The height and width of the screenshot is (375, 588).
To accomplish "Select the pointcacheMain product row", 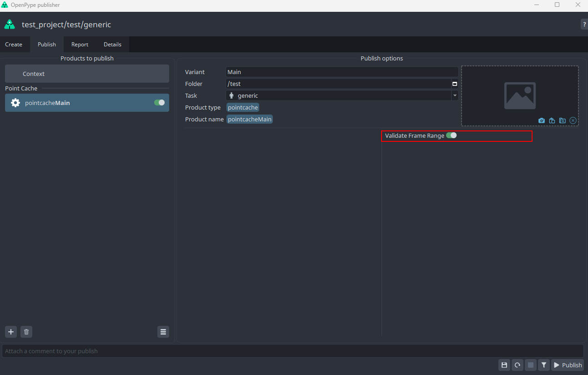I will 87,103.
